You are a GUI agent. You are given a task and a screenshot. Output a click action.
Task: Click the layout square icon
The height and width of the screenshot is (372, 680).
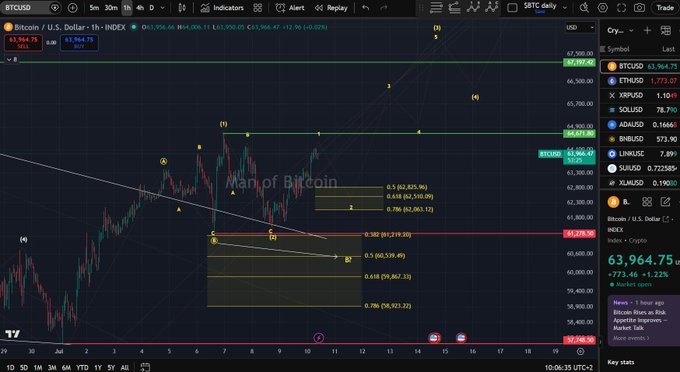(x=512, y=8)
